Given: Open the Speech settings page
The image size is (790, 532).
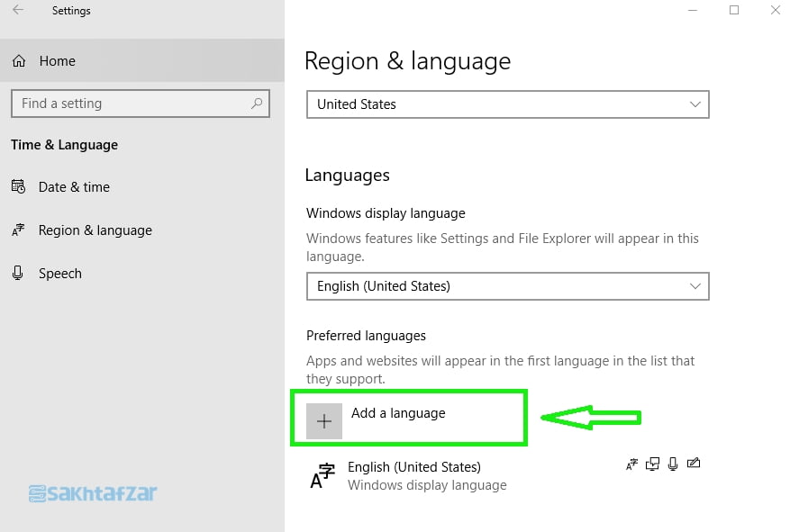Looking at the screenshot, I should (x=59, y=274).
